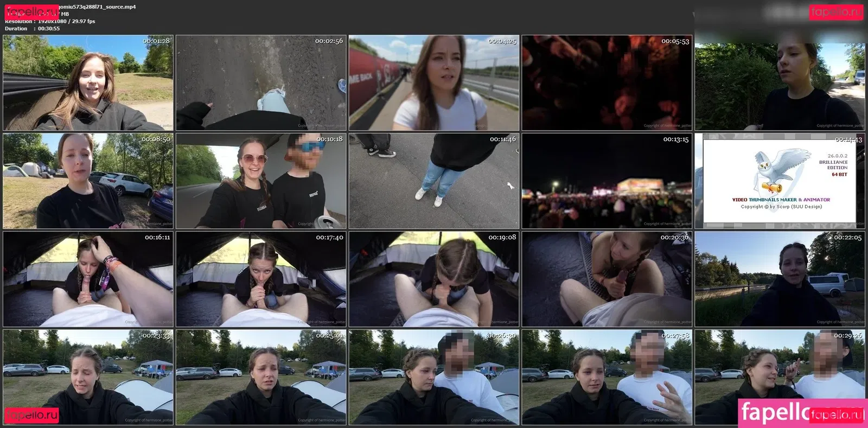Click the fapello.ru watermark in the top-left corner
This screenshot has height=428, width=868.
[x=31, y=11]
